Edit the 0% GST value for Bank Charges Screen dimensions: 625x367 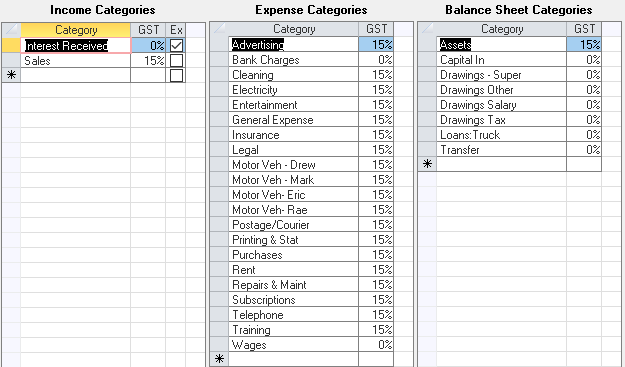376,60
